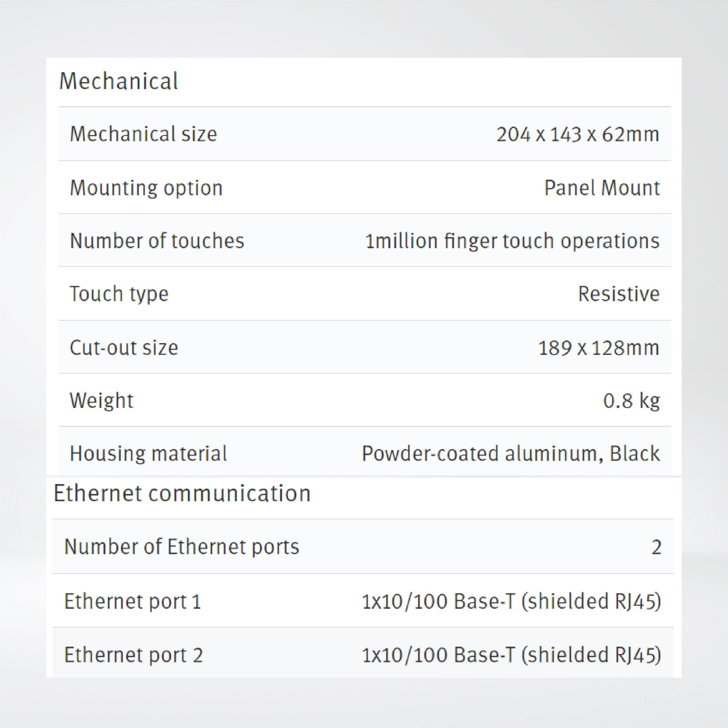This screenshot has width=728, height=728.
Task: Click the 0.8 kg weight value
Action: 631,401
